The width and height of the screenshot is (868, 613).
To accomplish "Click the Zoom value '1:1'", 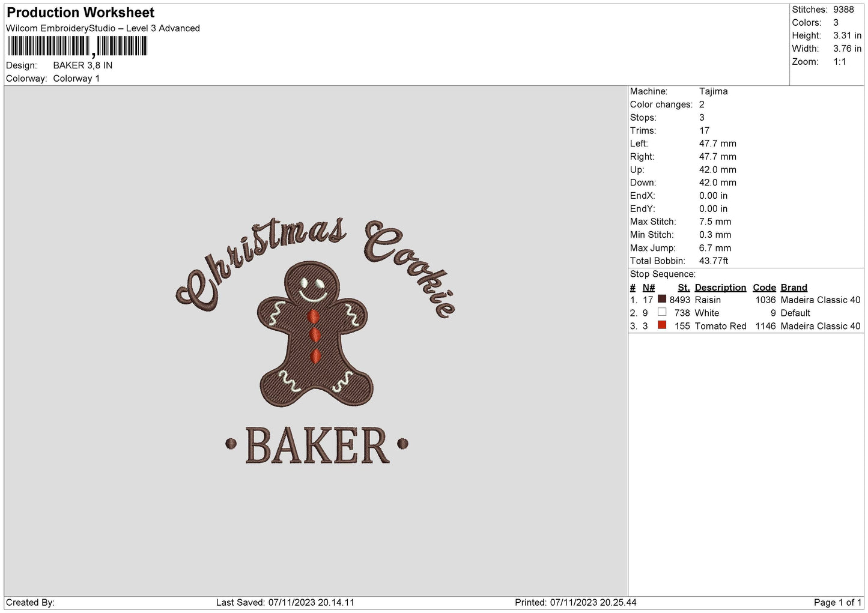I will click(840, 62).
